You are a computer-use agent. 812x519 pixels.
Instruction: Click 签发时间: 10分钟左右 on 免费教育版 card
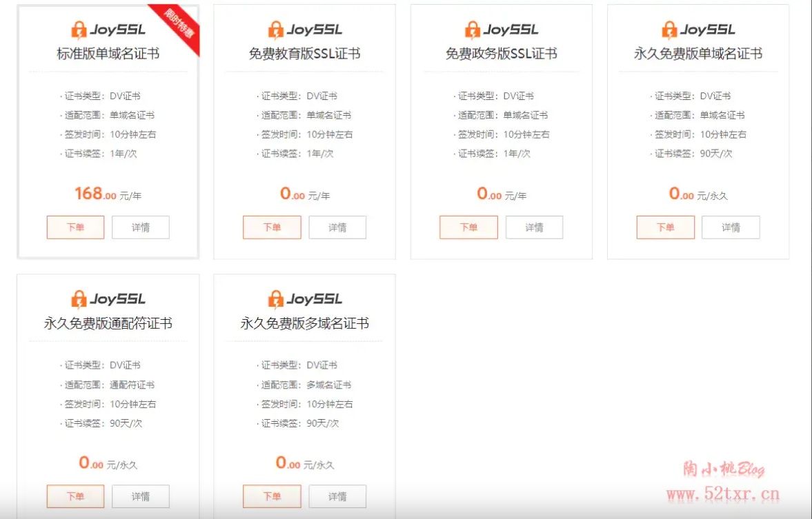pyautogui.click(x=305, y=134)
